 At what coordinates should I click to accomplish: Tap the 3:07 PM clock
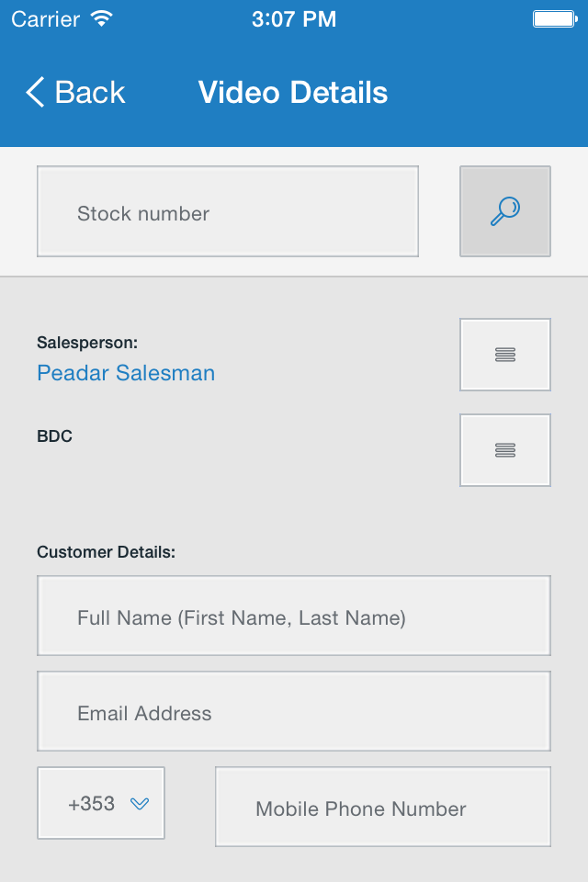(294, 19)
